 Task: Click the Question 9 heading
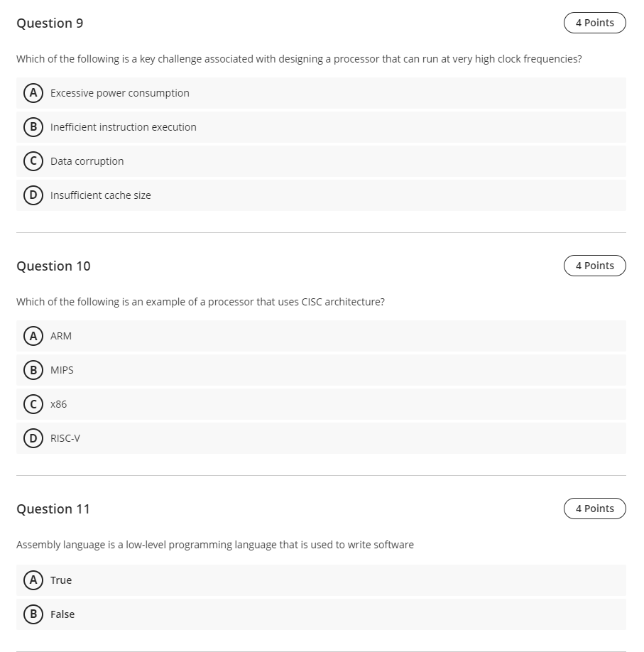point(50,23)
